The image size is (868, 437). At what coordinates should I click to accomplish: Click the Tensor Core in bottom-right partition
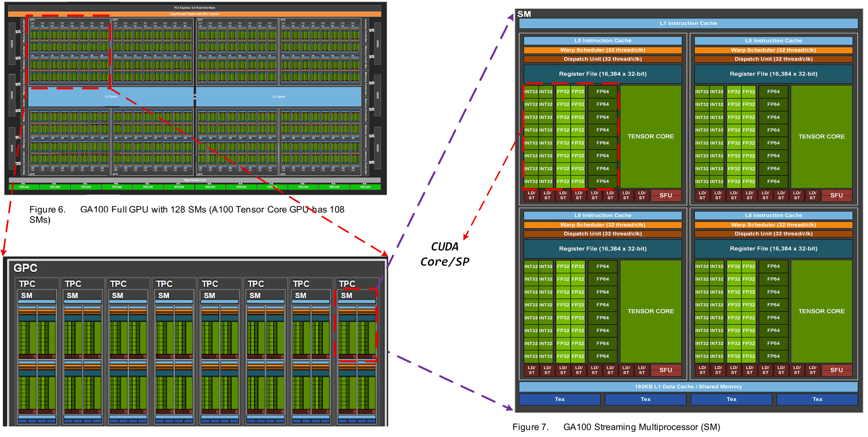tap(821, 311)
